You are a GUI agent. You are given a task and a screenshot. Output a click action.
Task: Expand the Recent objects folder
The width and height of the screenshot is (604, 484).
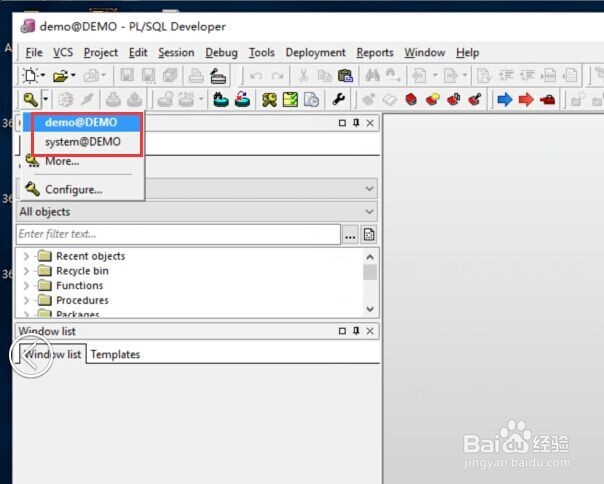[x=26, y=256]
